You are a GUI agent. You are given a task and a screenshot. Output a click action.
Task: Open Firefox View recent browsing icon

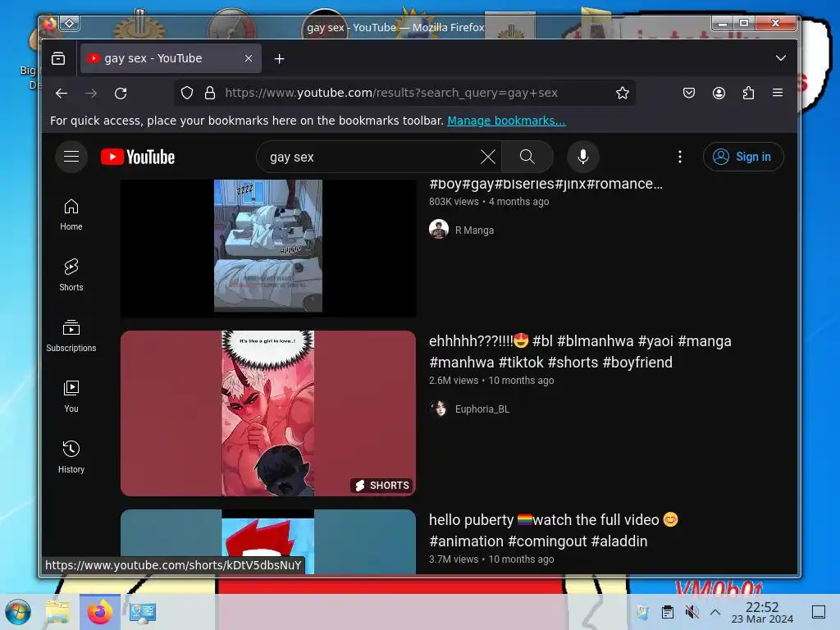click(x=58, y=58)
